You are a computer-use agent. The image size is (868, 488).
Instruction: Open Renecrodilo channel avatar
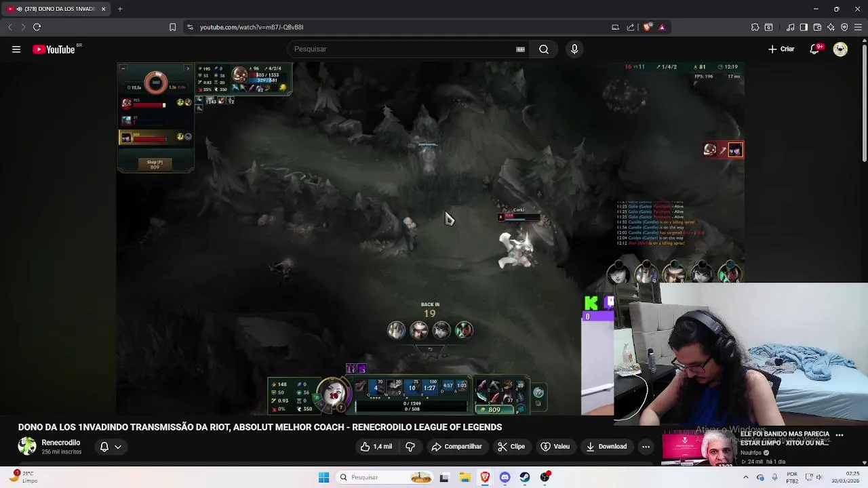27,446
